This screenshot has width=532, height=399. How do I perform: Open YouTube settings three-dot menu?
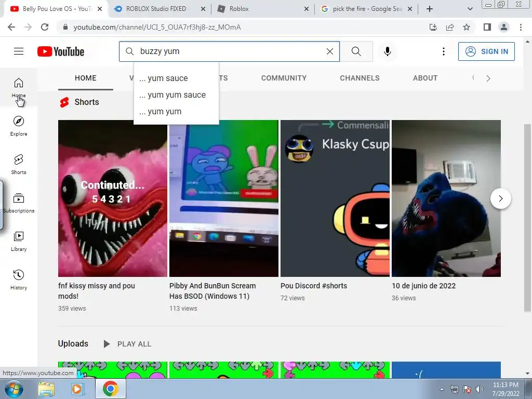coord(443,51)
